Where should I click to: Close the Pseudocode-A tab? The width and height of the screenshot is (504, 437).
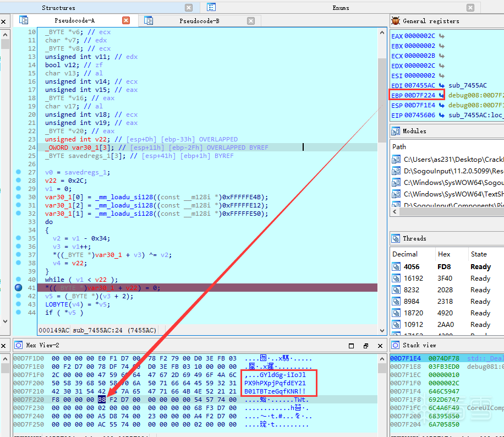(x=126, y=20)
